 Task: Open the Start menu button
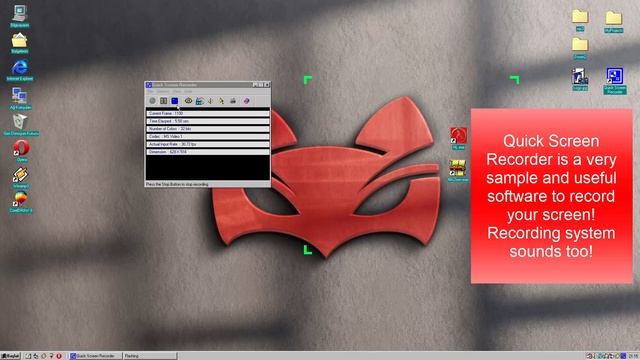(x=11, y=356)
